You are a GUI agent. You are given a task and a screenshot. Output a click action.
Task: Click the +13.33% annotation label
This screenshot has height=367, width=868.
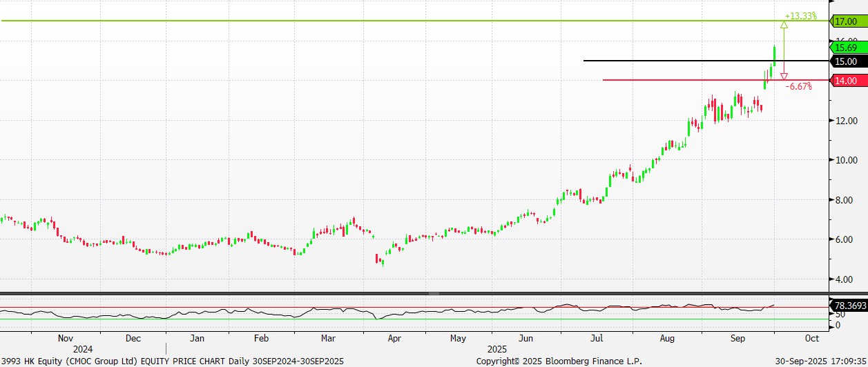click(801, 16)
